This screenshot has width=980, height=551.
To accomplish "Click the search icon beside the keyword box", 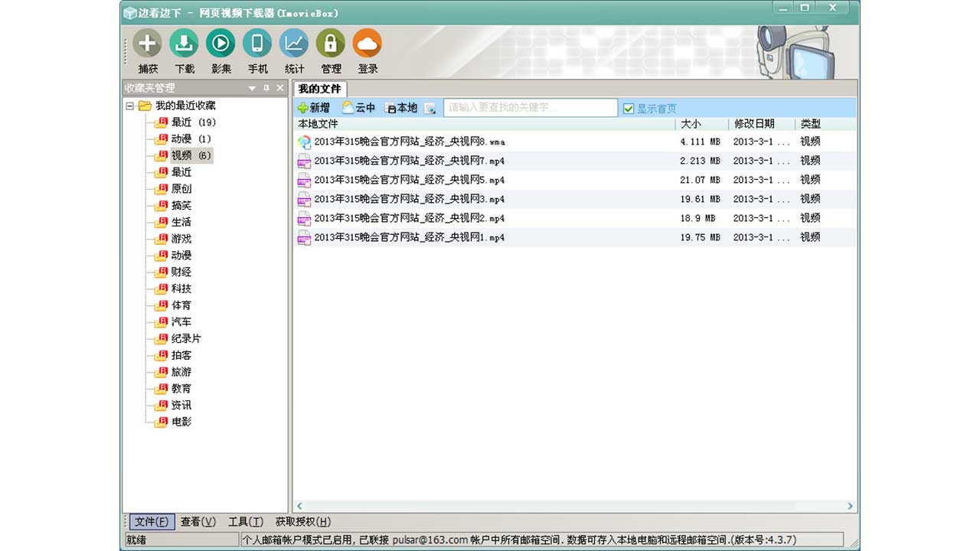I will point(431,108).
